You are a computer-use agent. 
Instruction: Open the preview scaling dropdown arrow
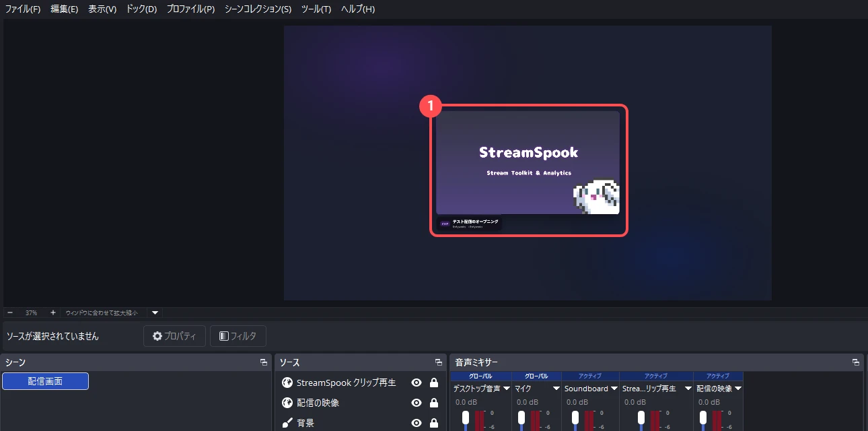point(155,312)
